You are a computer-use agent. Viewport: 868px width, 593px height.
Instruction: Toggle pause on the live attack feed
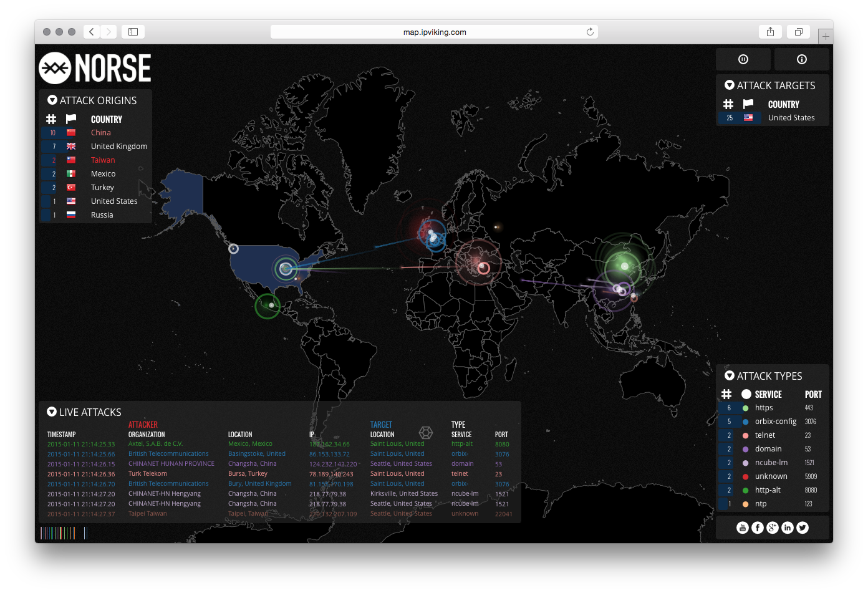[x=743, y=59]
